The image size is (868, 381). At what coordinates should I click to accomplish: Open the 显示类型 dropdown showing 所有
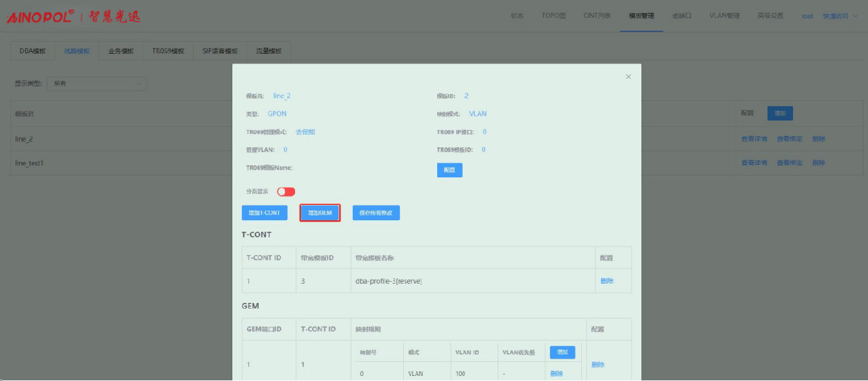coord(99,84)
